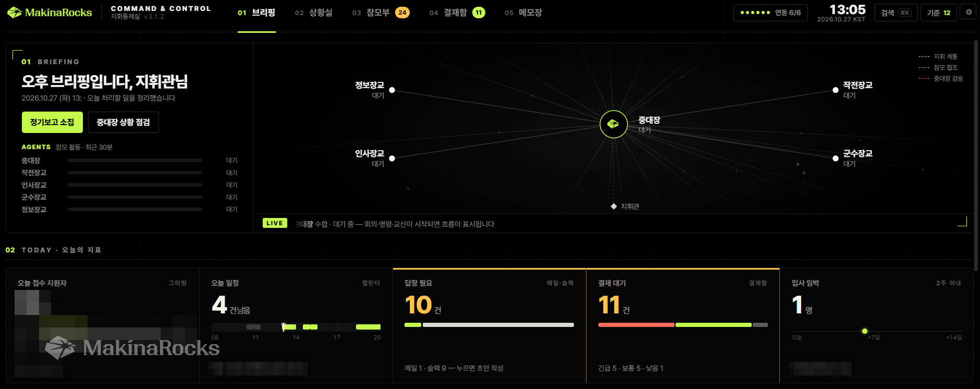The height and width of the screenshot is (389, 980).
Task: Click the 정보장교 agent activity bar
Action: tap(134, 209)
